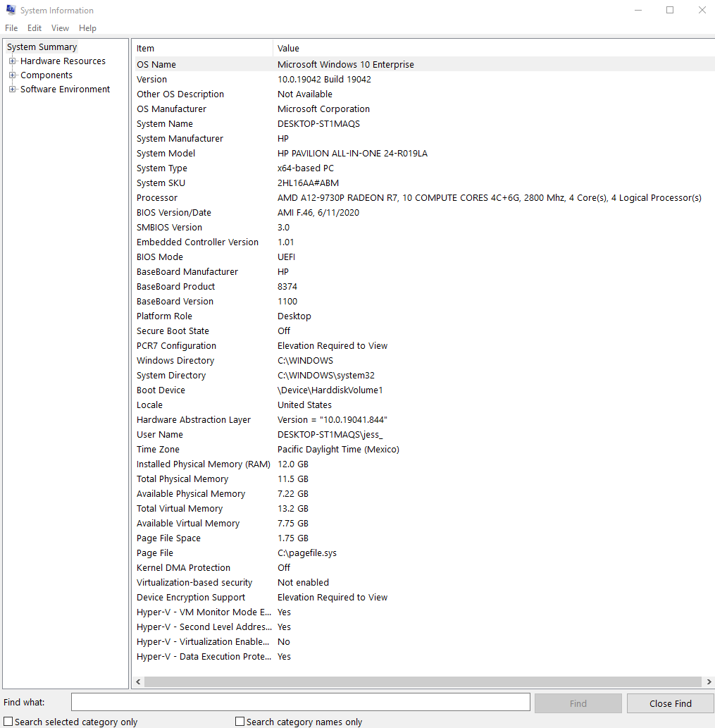The width and height of the screenshot is (715, 728).
Task: Select the C:\pagefile.sys value
Action: pos(306,553)
